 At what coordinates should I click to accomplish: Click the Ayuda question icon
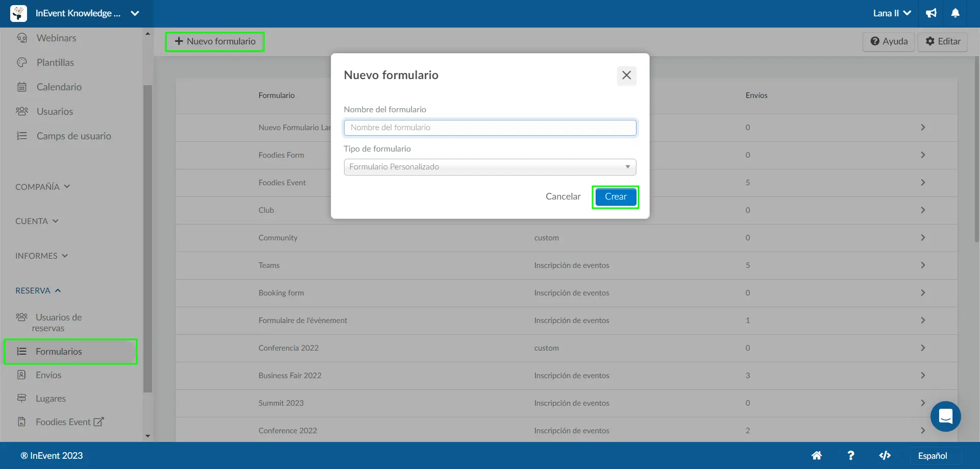(875, 41)
